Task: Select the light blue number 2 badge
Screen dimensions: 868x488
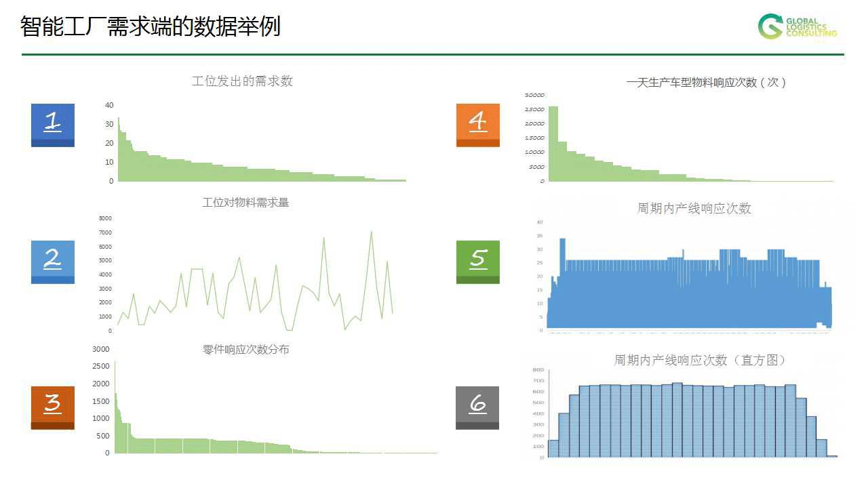Action: (53, 262)
